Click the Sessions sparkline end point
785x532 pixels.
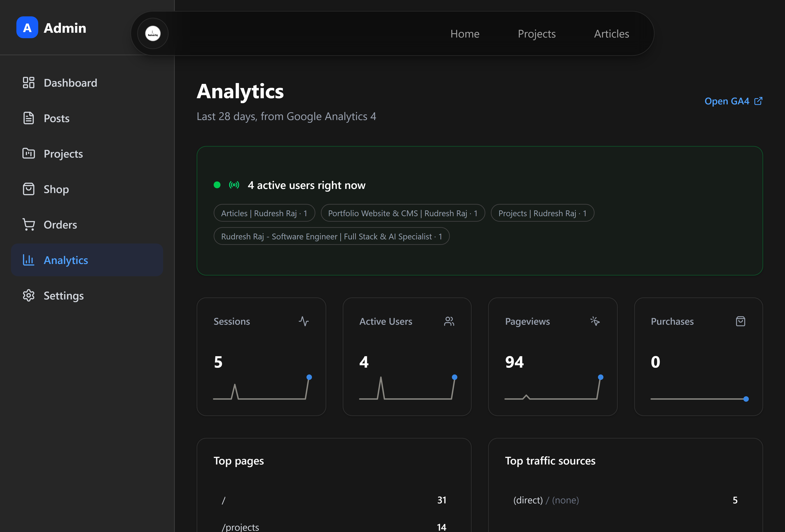point(309,377)
